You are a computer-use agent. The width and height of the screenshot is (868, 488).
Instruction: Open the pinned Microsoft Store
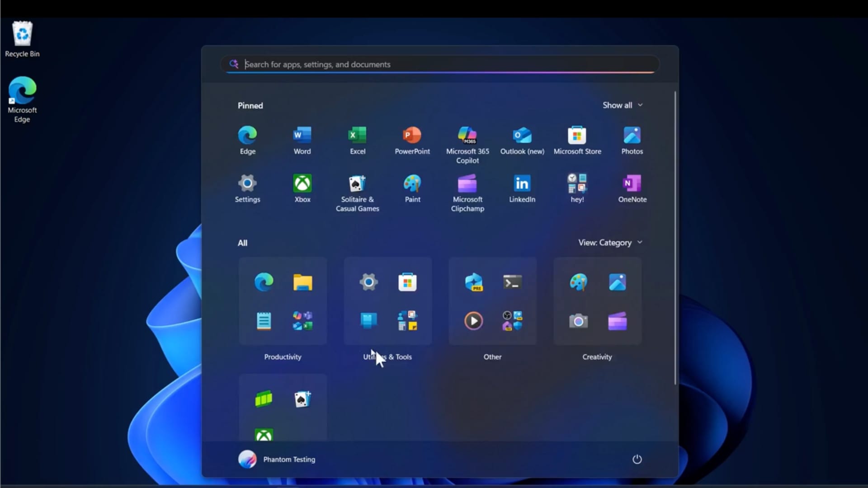(577, 141)
